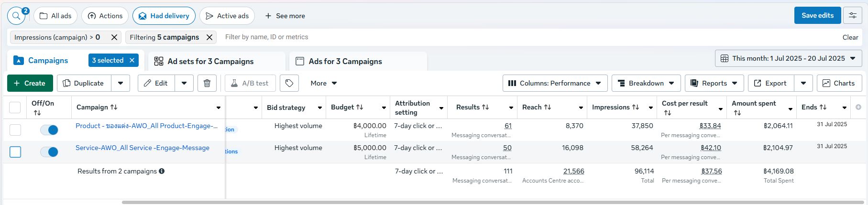Click the trash delete icon
This screenshot has height=205, width=868.
pyautogui.click(x=207, y=83)
